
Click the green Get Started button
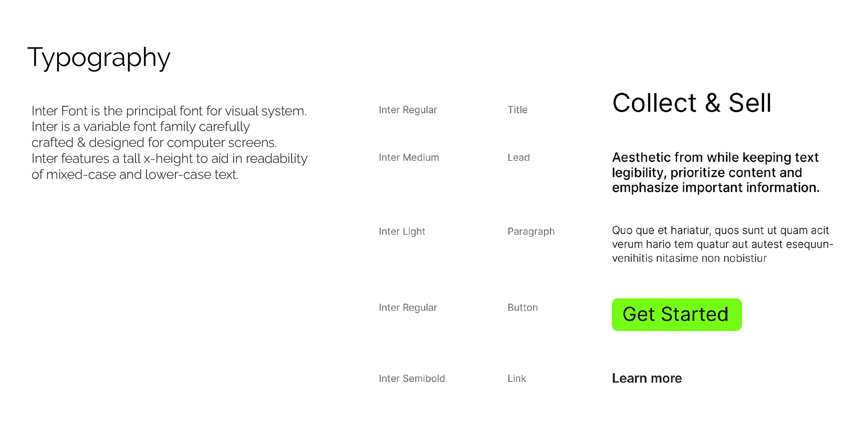[676, 314]
